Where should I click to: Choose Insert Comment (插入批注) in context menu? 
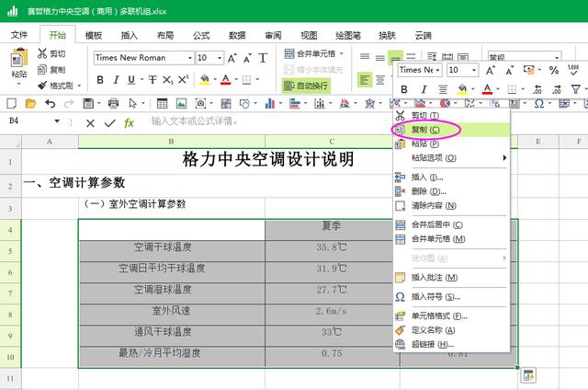pyautogui.click(x=451, y=278)
